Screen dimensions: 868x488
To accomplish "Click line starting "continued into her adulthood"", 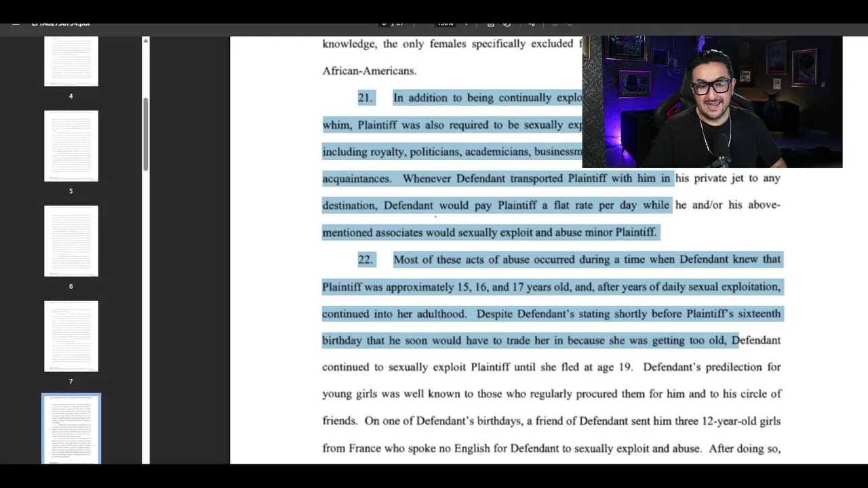I will click(x=551, y=314).
